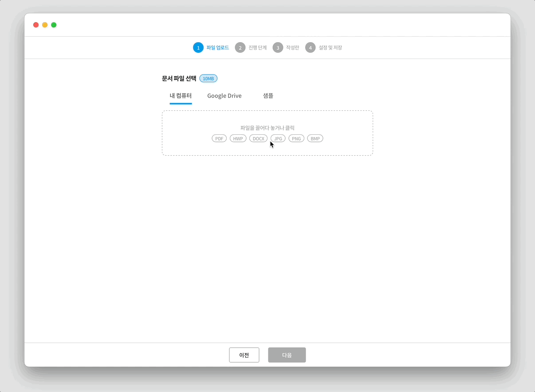
Task: Click the 10MB size limit badge
Action: coord(208,78)
